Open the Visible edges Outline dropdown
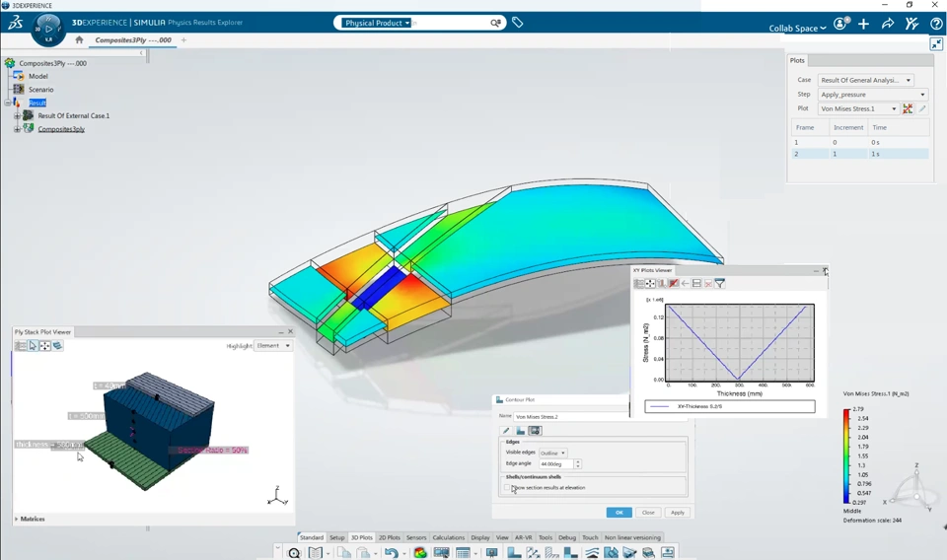Image resolution: width=947 pixels, height=560 pixels. coord(552,453)
